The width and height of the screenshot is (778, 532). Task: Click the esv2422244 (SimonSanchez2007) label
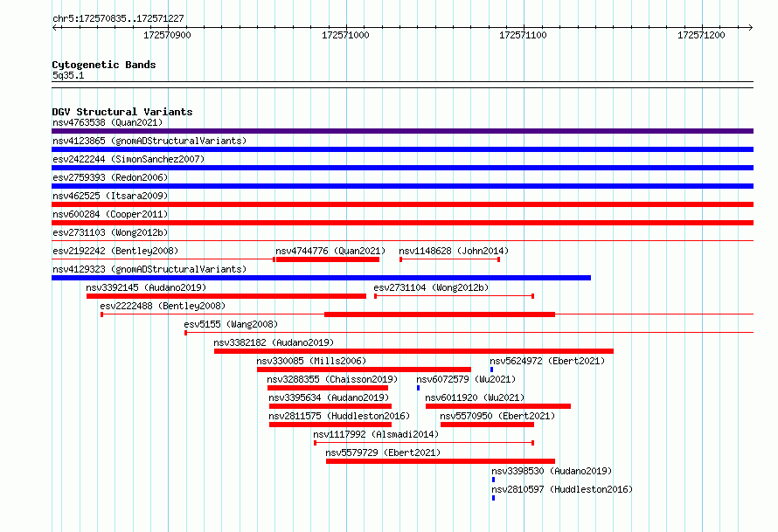(129, 159)
